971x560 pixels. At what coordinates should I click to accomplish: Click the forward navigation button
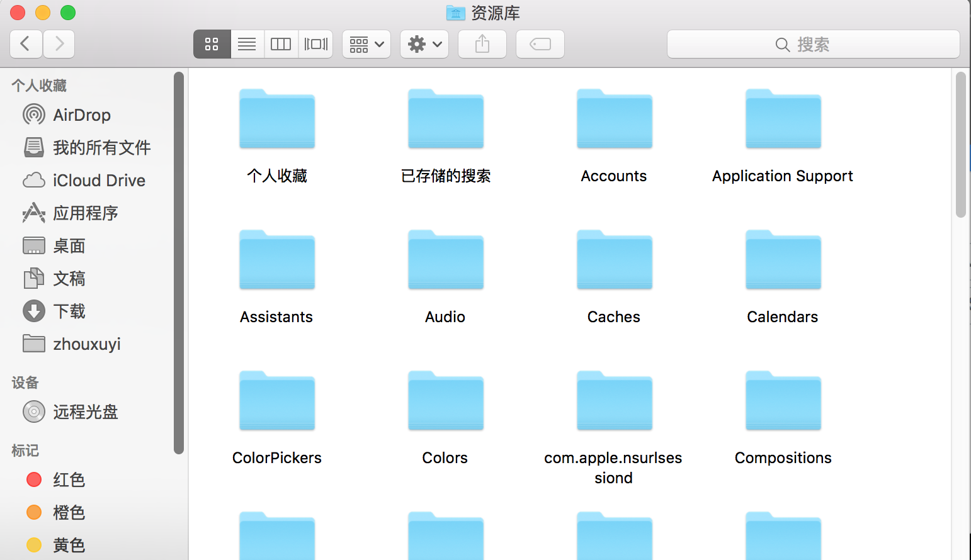tap(59, 44)
